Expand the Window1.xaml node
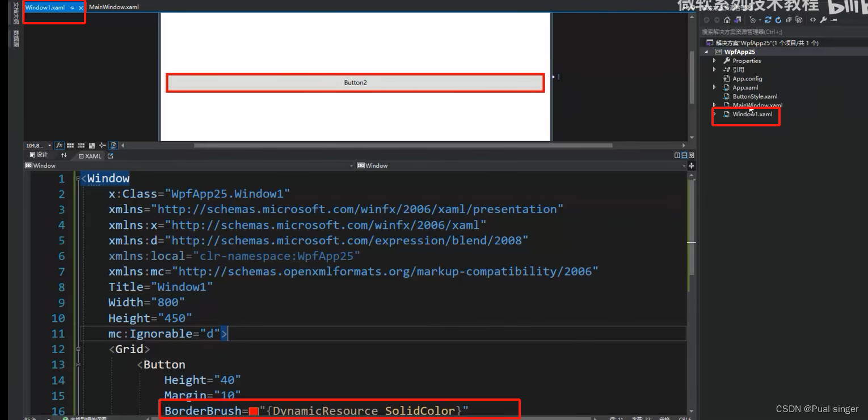868x420 pixels. coord(714,114)
